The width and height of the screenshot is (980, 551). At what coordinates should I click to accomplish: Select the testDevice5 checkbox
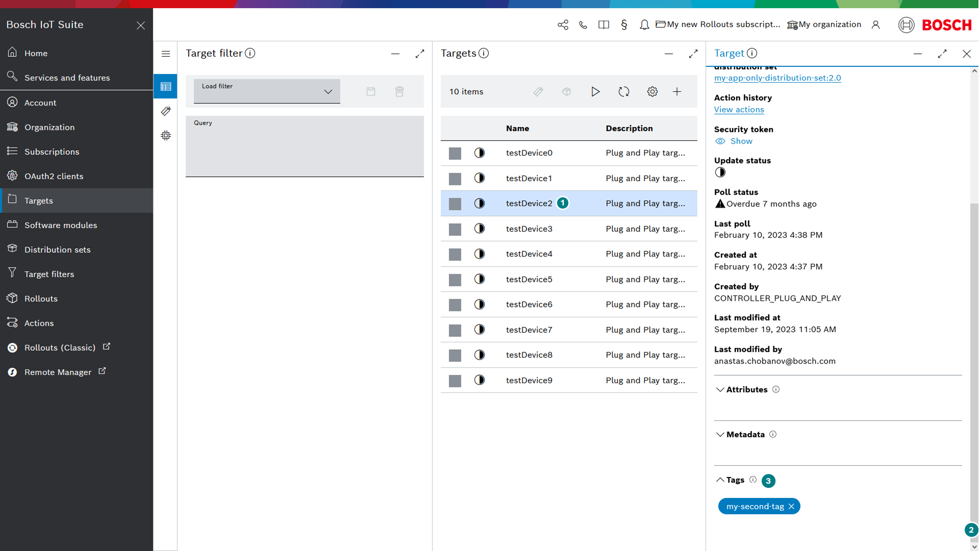[455, 280]
